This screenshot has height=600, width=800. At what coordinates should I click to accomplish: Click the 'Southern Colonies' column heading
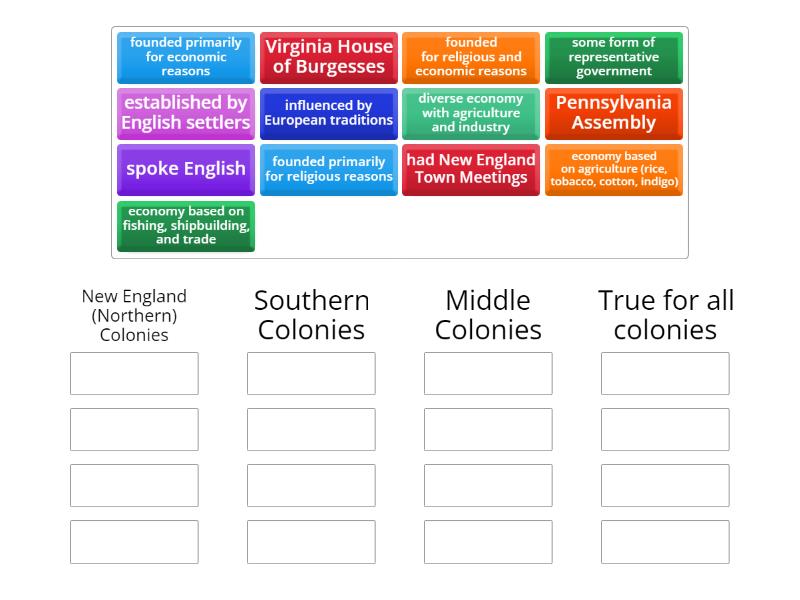(311, 314)
